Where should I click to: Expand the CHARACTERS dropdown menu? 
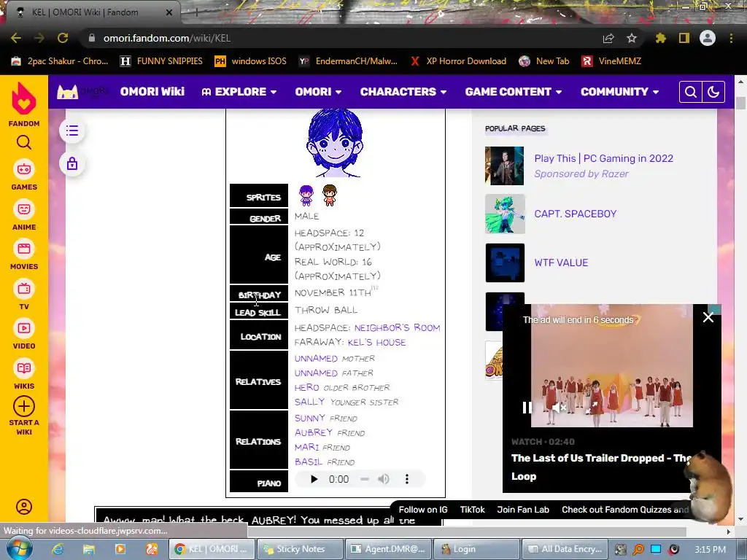(403, 92)
